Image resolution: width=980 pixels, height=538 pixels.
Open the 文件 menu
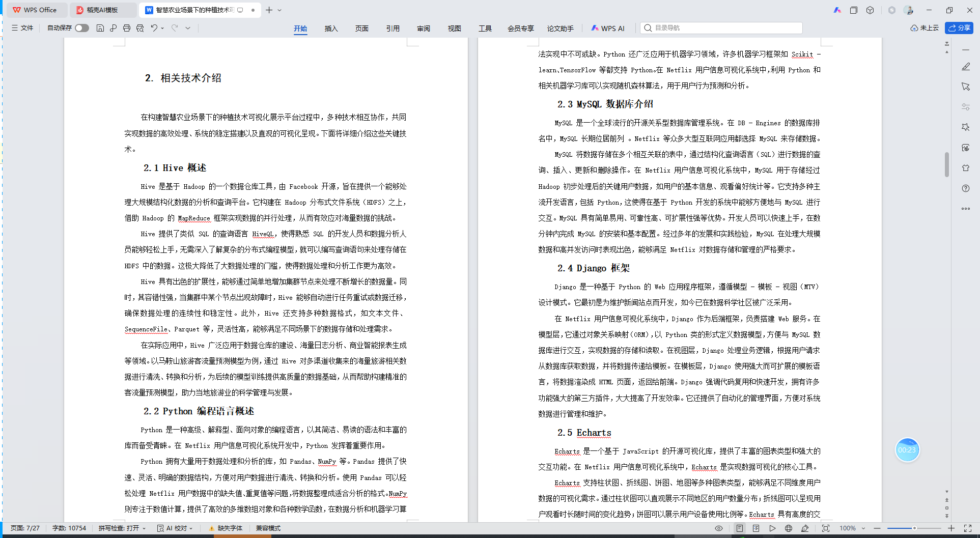(x=22, y=28)
